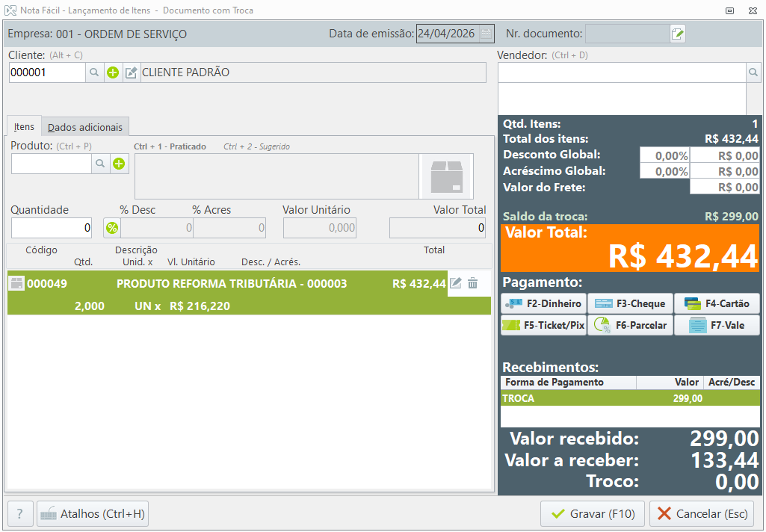Delete item 000049 with trash icon
This screenshot has height=532, width=766.
click(472, 283)
